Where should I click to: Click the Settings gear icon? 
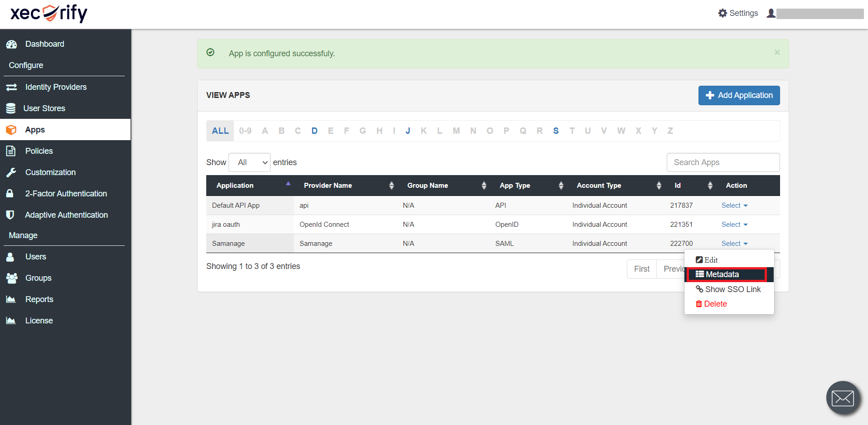(x=723, y=13)
